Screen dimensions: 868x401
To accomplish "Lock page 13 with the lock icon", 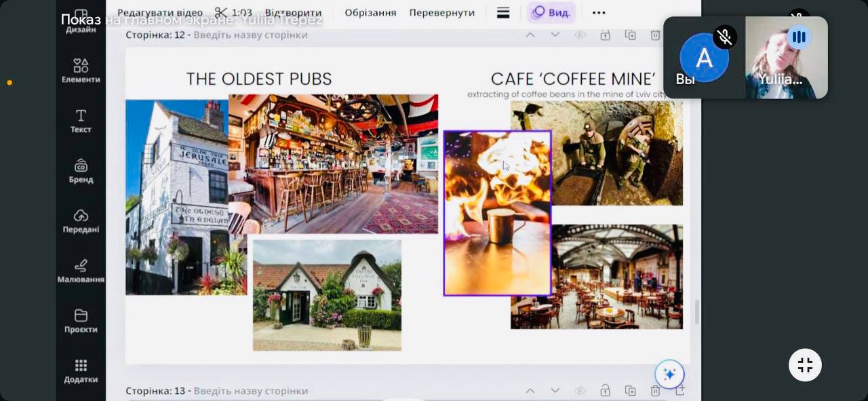I will click(605, 390).
